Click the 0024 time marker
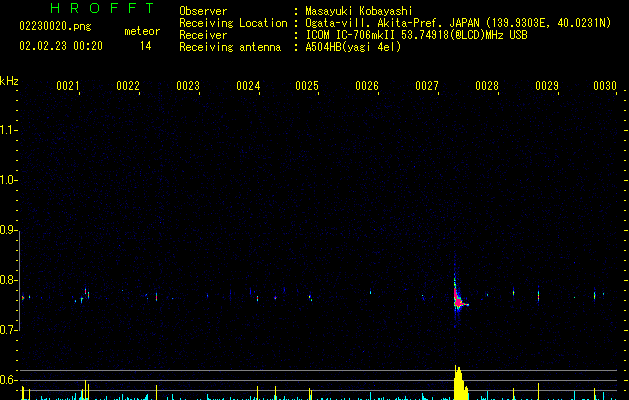Viewport: 629px width, 400px height. click(x=248, y=86)
